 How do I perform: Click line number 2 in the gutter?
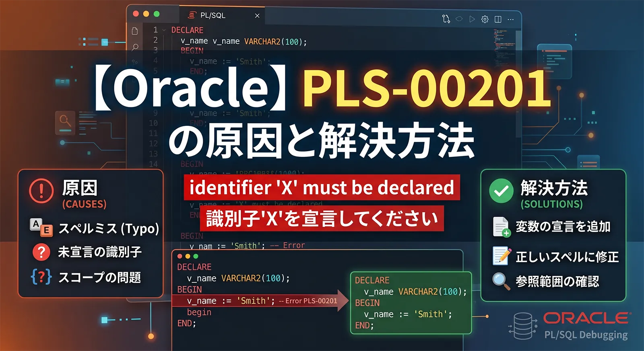(155, 40)
